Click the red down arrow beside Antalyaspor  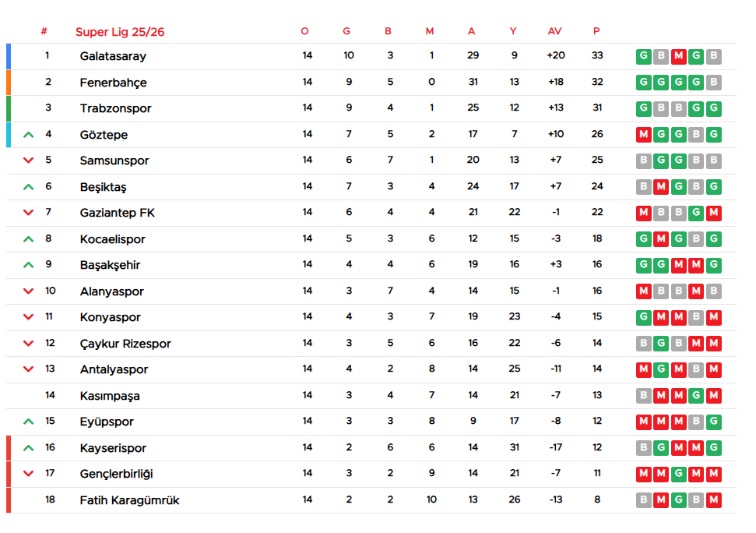29,369
